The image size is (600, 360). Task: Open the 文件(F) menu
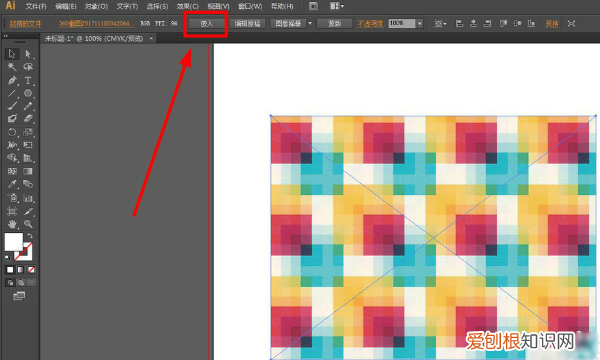[36, 7]
